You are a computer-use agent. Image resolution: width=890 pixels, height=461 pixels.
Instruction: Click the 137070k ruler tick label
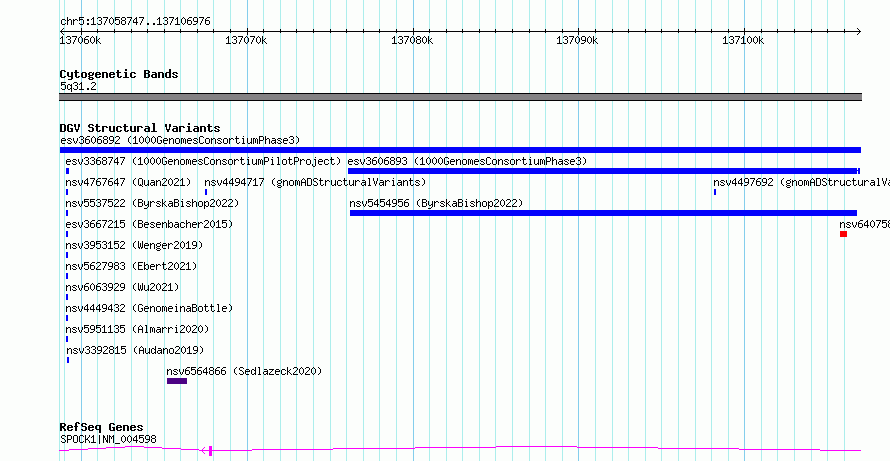pos(246,40)
